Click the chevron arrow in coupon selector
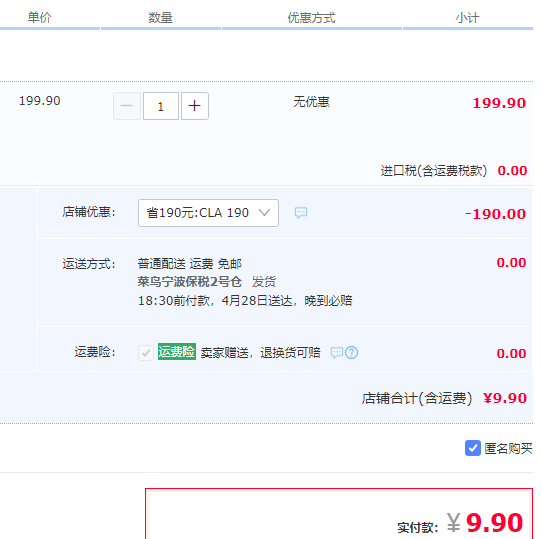Image resolution: width=542 pixels, height=539 pixels. [x=264, y=213]
